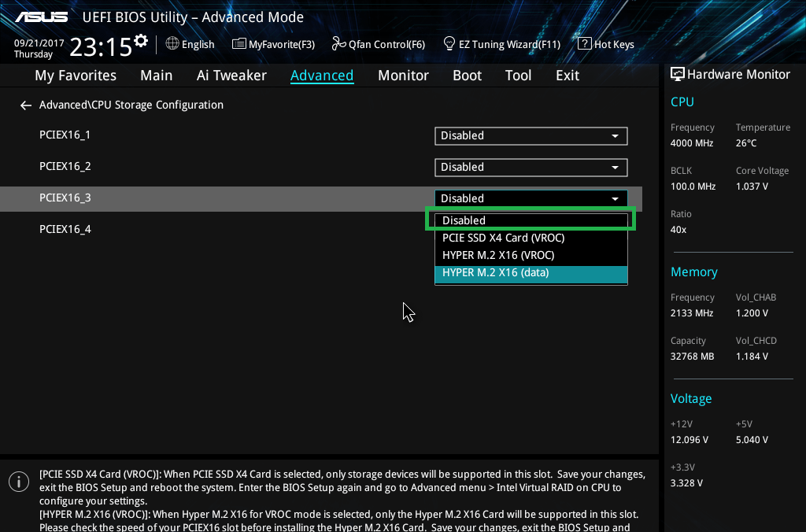Go to the Monitor tab
This screenshot has width=806, height=532.
click(x=403, y=76)
